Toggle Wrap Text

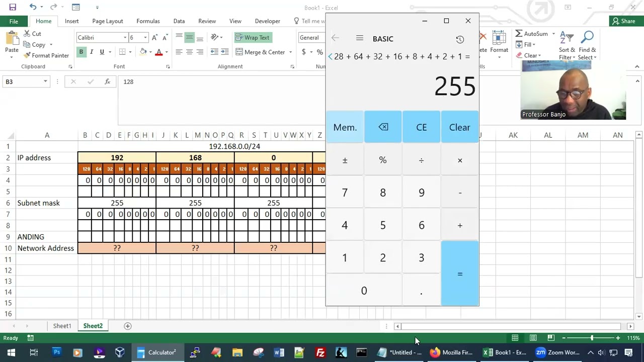(253, 38)
